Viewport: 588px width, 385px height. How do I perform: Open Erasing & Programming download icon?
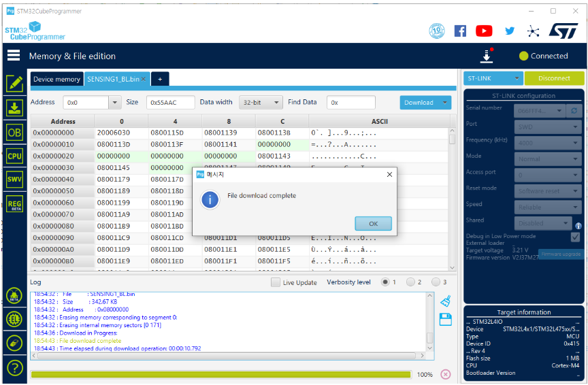tap(14, 108)
